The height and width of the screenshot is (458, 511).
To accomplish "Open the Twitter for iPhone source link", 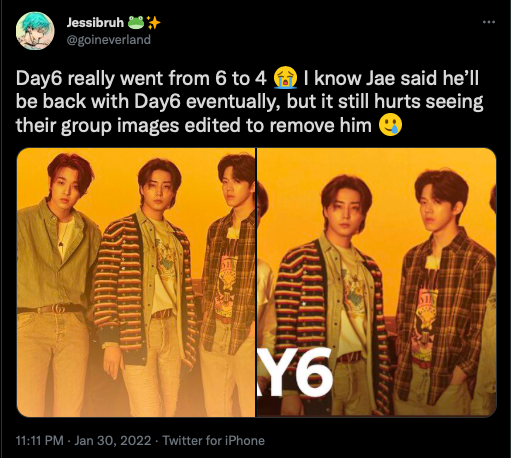I will pyautogui.click(x=213, y=440).
